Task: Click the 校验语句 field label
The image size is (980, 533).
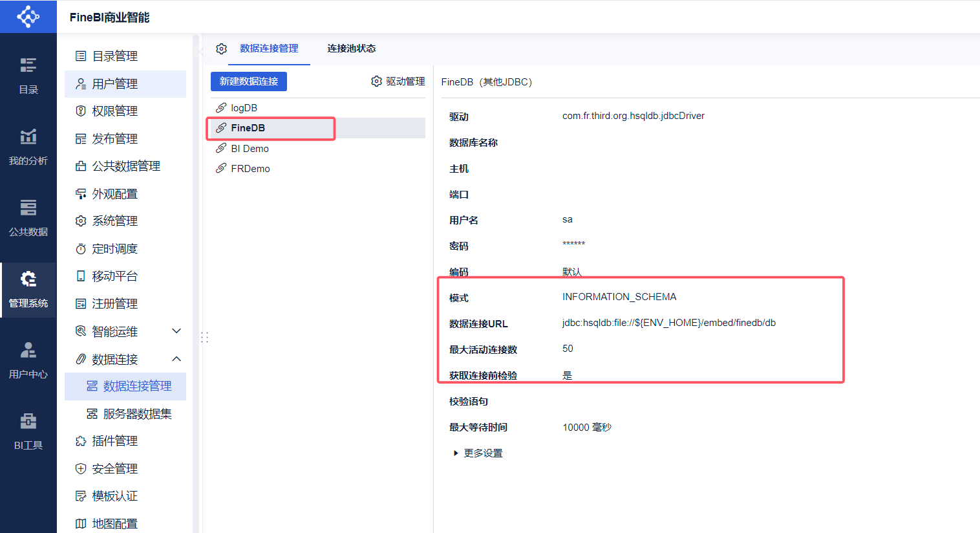Action: click(469, 402)
